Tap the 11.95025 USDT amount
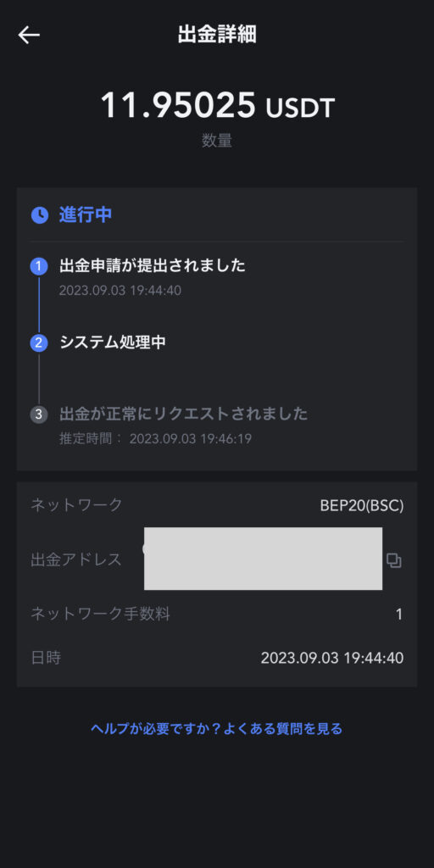This screenshot has height=868, width=434. tap(218, 105)
